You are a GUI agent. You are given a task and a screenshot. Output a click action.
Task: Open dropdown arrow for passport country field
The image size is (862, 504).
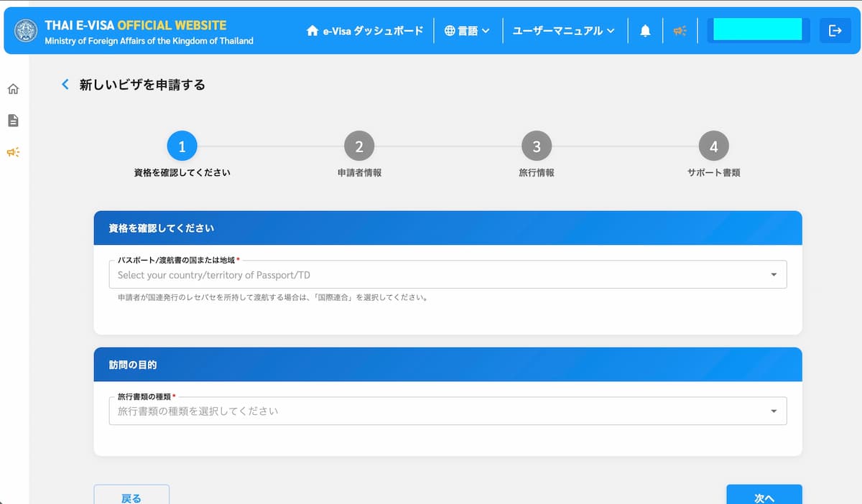coord(774,275)
